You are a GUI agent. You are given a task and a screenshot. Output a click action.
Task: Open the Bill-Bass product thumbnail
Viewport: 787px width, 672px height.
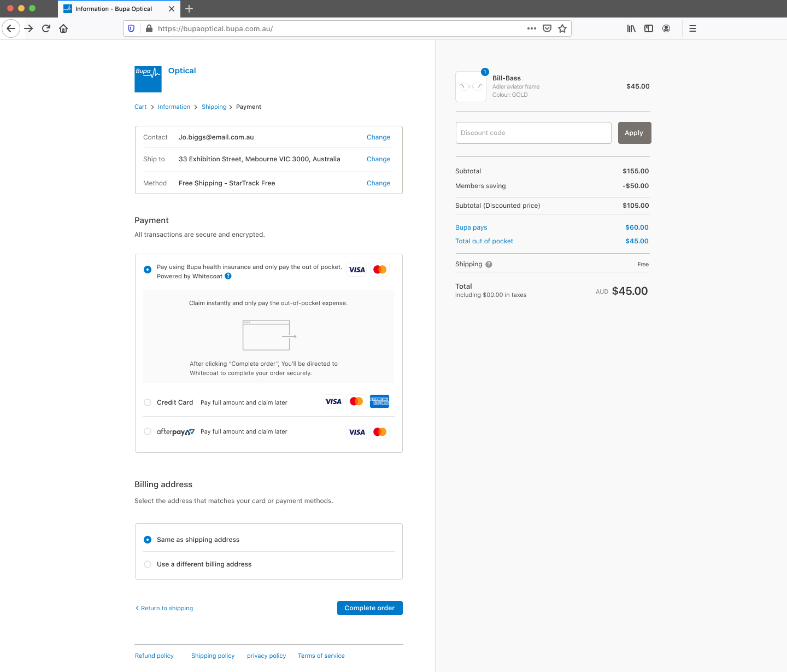point(471,86)
